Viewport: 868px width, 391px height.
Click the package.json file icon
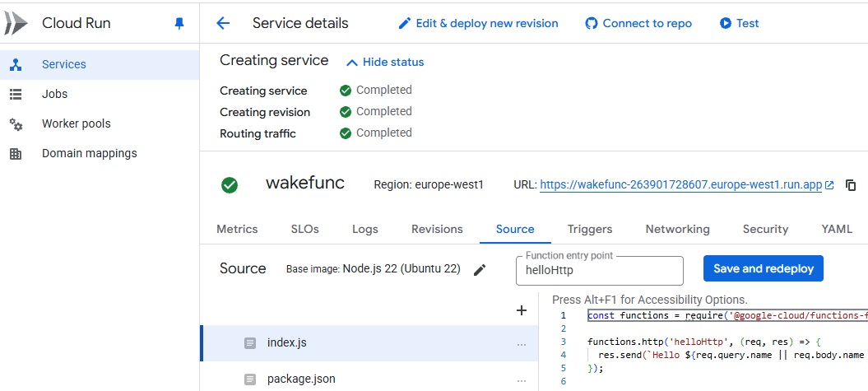(250, 379)
